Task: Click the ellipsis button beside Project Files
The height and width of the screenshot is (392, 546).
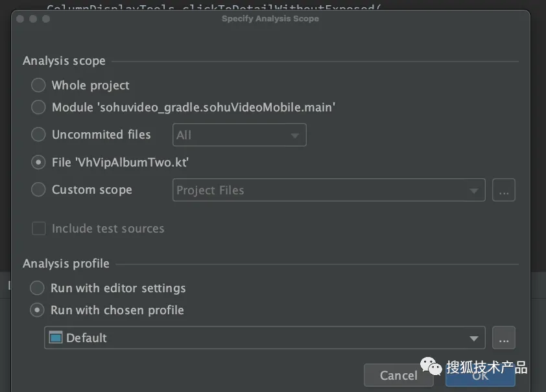Action: (x=504, y=190)
